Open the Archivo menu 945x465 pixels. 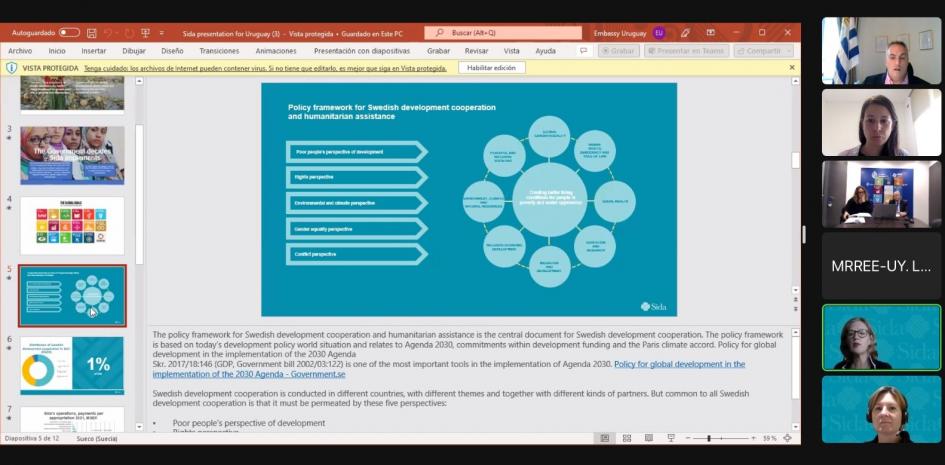point(20,51)
